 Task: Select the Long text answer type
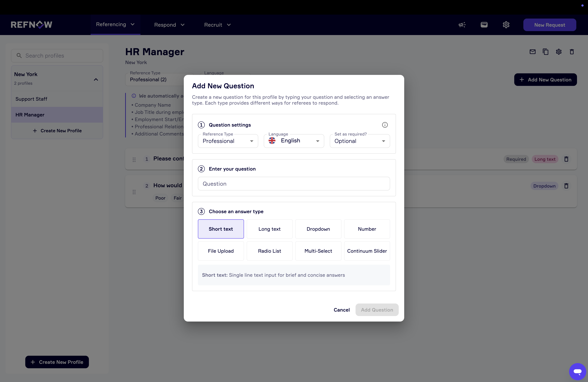[x=269, y=229]
